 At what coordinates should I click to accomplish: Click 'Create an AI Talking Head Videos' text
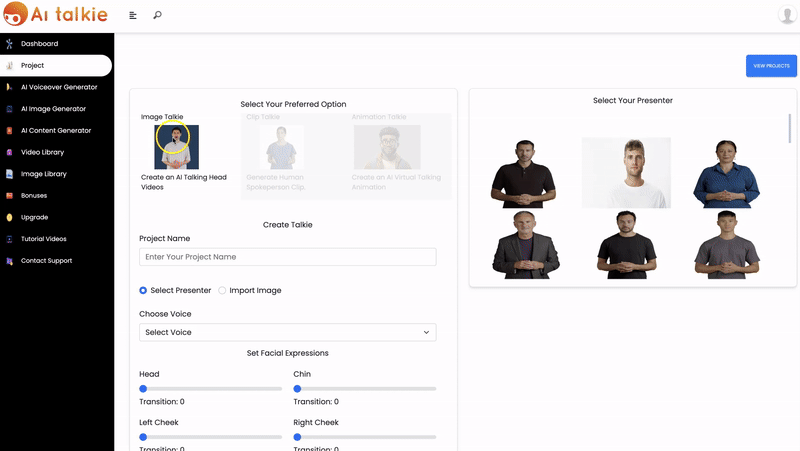click(x=184, y=182)
